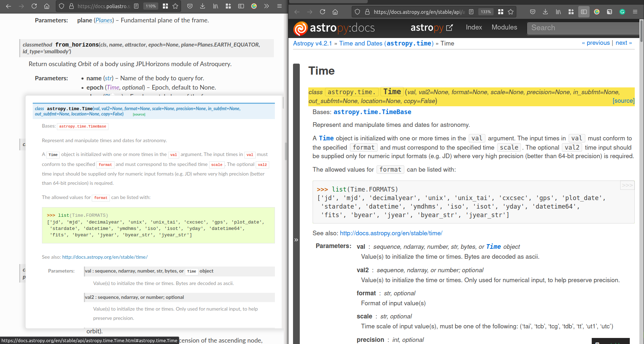Image resolution: width=644 pixels, height=344 pixels.
Task: Open hamburger menu in astropy window
Action: (635, 12)
